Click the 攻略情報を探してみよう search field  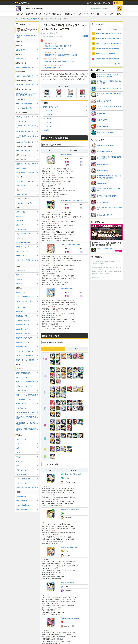(103, 8)
